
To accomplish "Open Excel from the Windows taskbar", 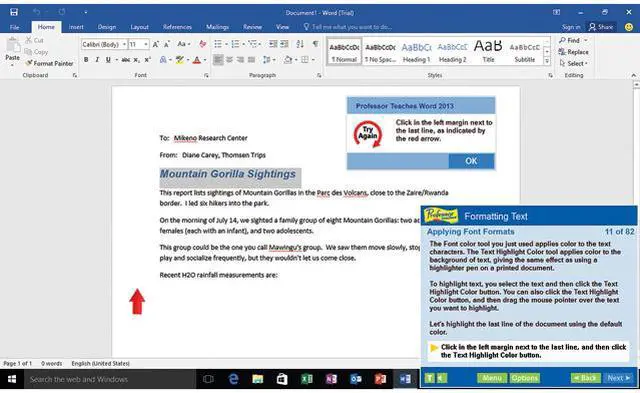I will [x=307, y=379].
